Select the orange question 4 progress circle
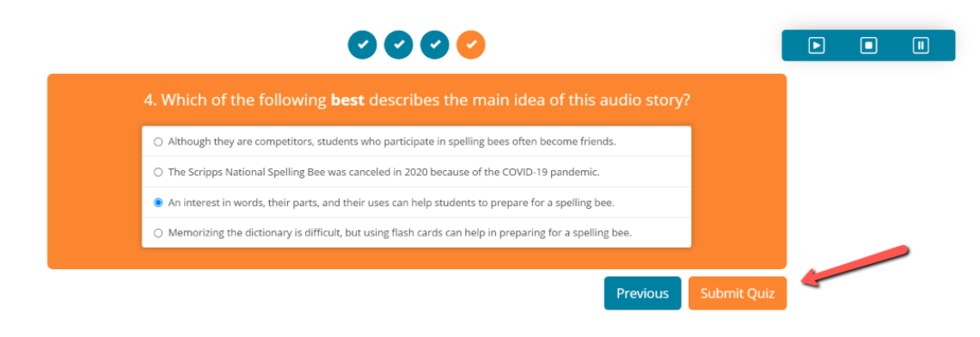The height and width of the screenshot is (337, 980). 471,45
